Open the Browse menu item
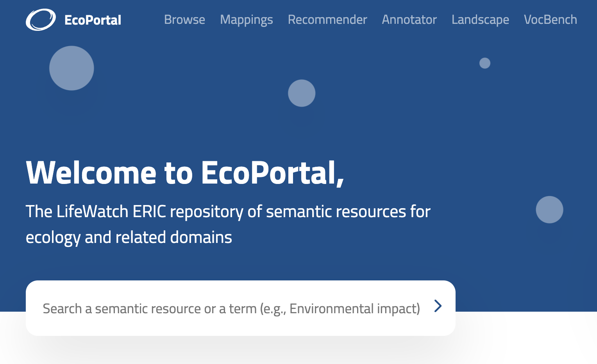Screen dimensions: 597x364 (184, 20)
